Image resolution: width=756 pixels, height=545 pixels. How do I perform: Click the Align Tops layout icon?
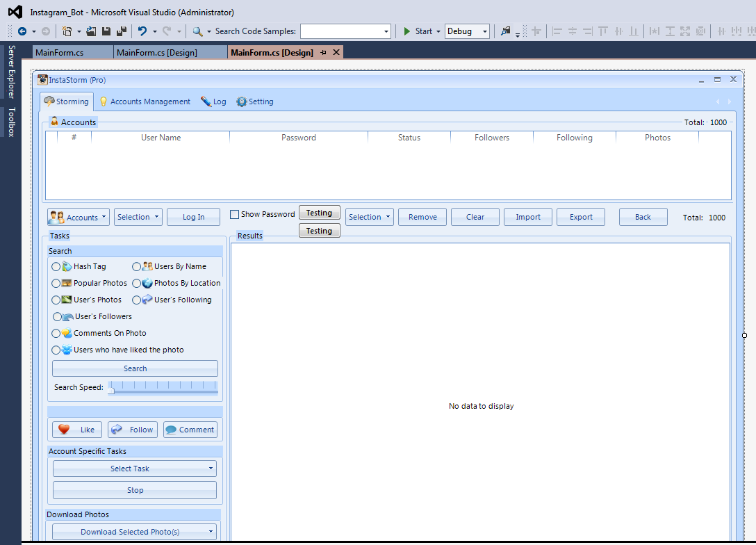[x=602, y=31]
